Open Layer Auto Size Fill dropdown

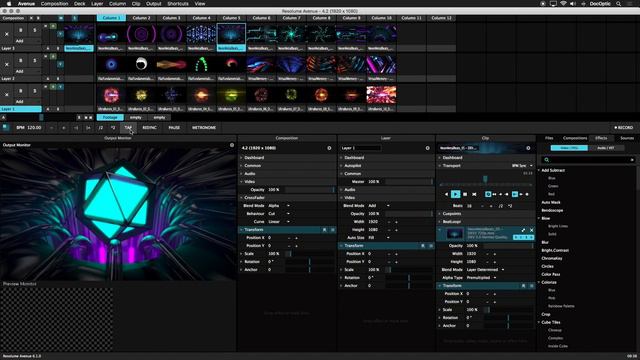click(x=378, y=238)
